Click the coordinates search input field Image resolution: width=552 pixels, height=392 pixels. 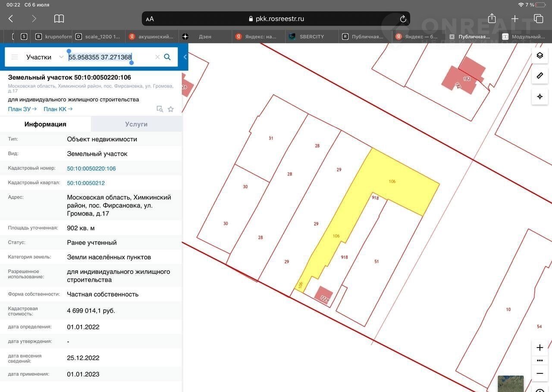point(110,57)
